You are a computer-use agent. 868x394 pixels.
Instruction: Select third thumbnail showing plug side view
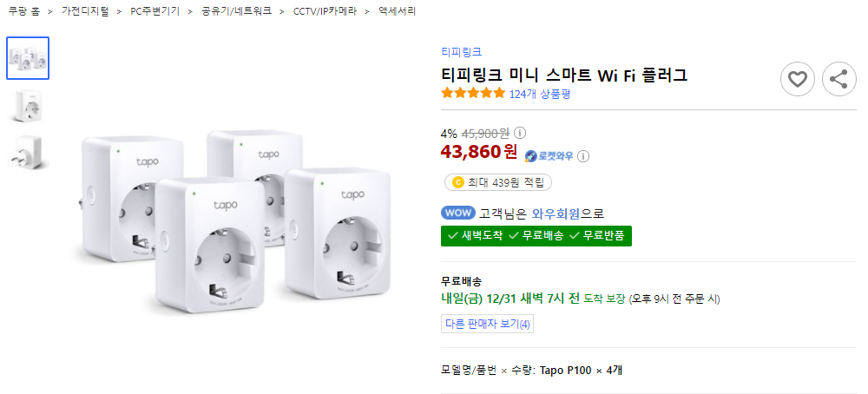click(28, 153)
